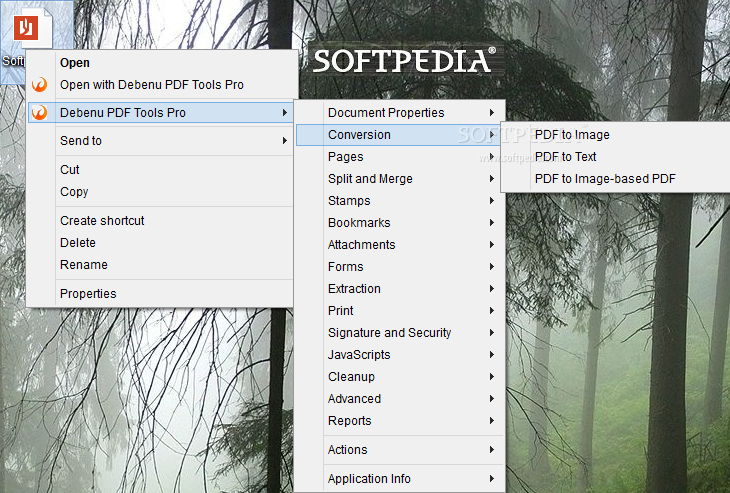Click the arrow next to Document Properties
This screenshot has height=493, width=730.
(492, 113)
